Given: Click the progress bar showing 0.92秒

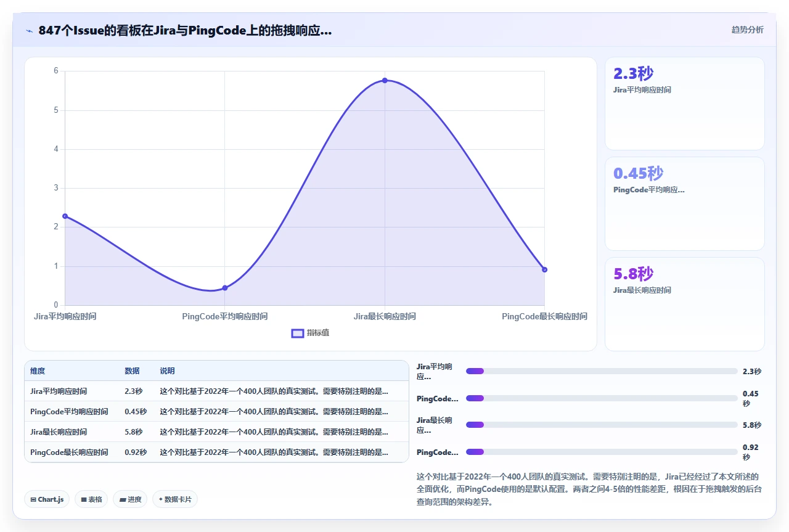Looking at the screenshot, I should tap(602, 452).
